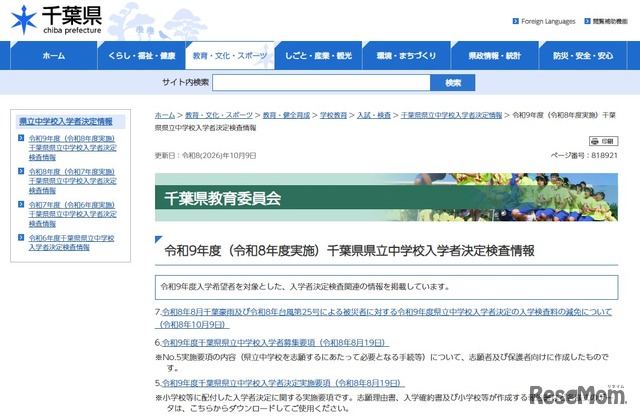The width and height of the screenshot is (640, 418).
Task: Open 県政情報・統計 navigation tab
Action: [x=495, y=56]
